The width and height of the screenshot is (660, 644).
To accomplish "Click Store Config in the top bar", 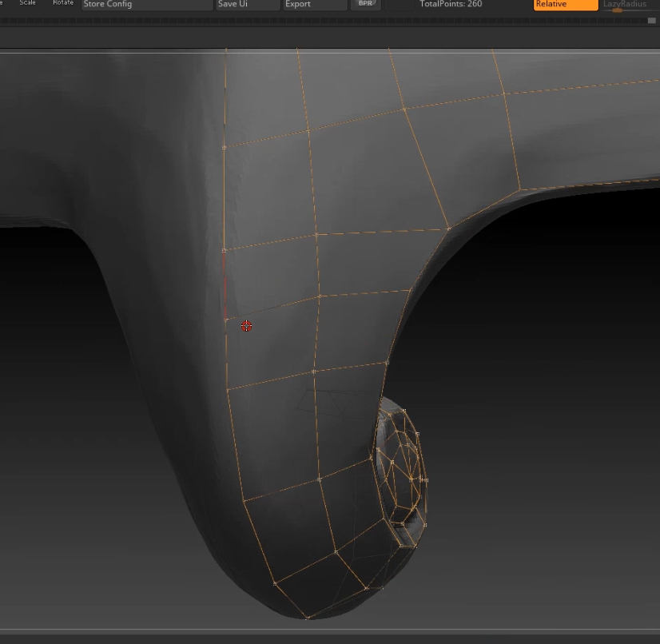I will click(x=147, y=5).
